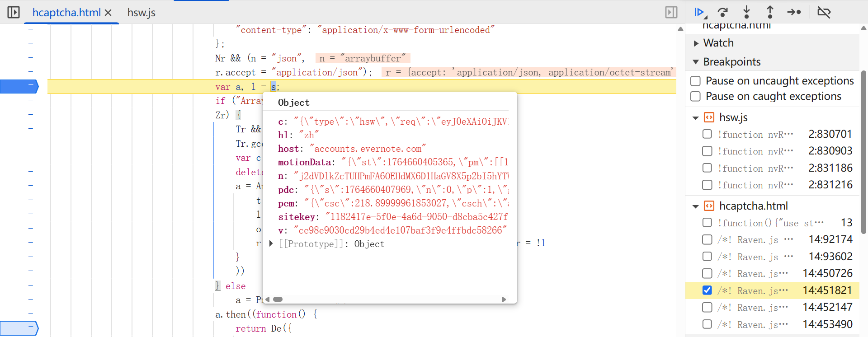Enable Pause on uncaught exceptions

coord(696,81)
